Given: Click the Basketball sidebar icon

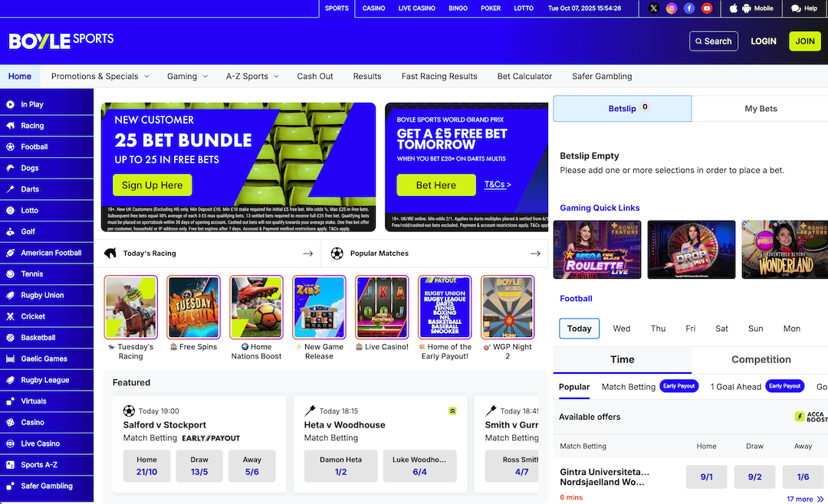Looking at the screenshot, I should pos(10,337).
